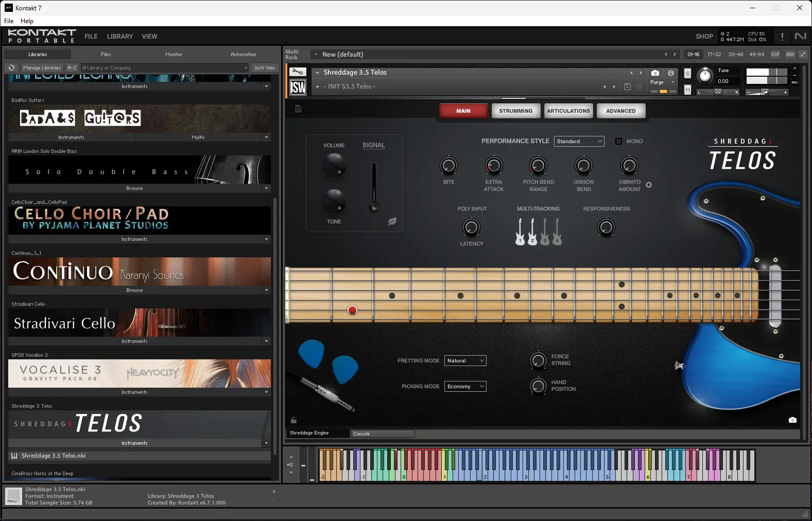Save the current snapshot
The height and width of the screenshot is (521, 812).
(x=627, y=86)
